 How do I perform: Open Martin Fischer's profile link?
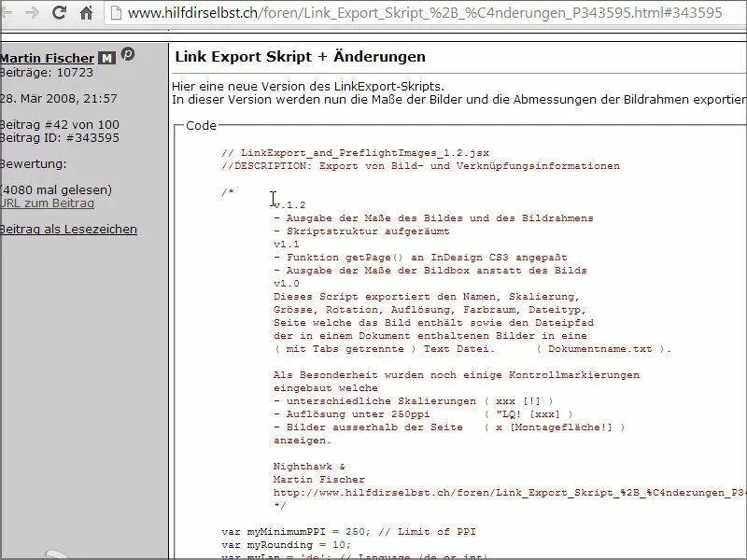point(47,58)
